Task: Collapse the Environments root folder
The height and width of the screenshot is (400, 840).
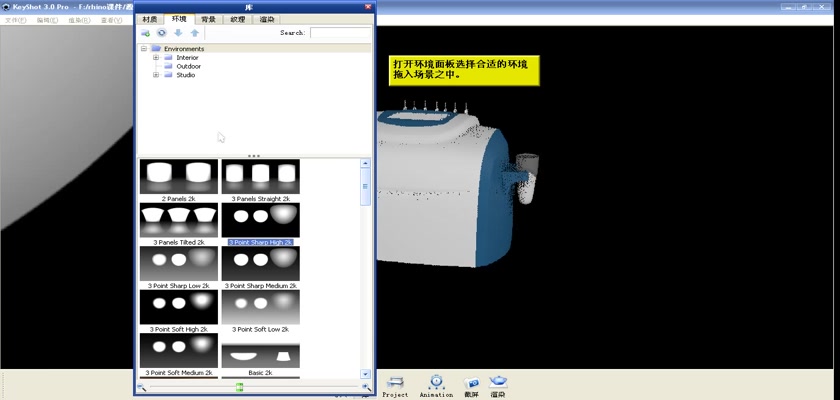Action: (x=144, y=49)
